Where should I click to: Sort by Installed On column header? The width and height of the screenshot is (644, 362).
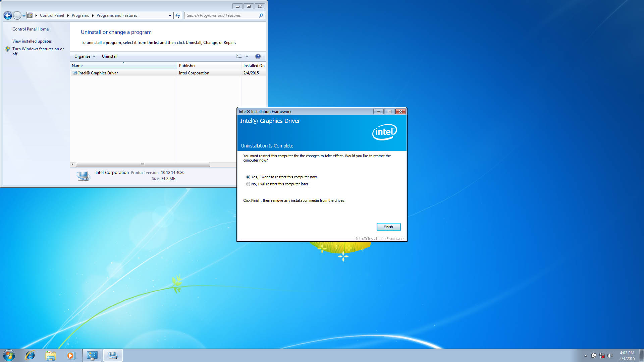point(254,66)
